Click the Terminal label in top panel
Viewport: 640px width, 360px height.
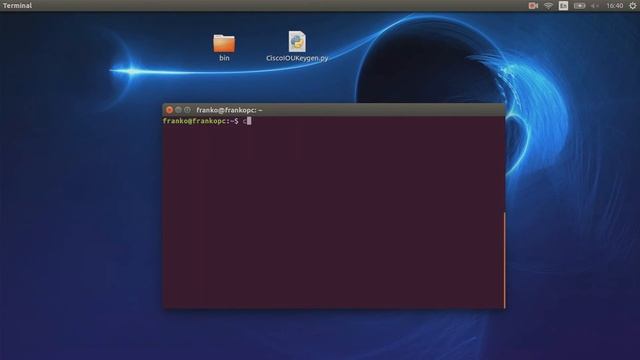17,5
